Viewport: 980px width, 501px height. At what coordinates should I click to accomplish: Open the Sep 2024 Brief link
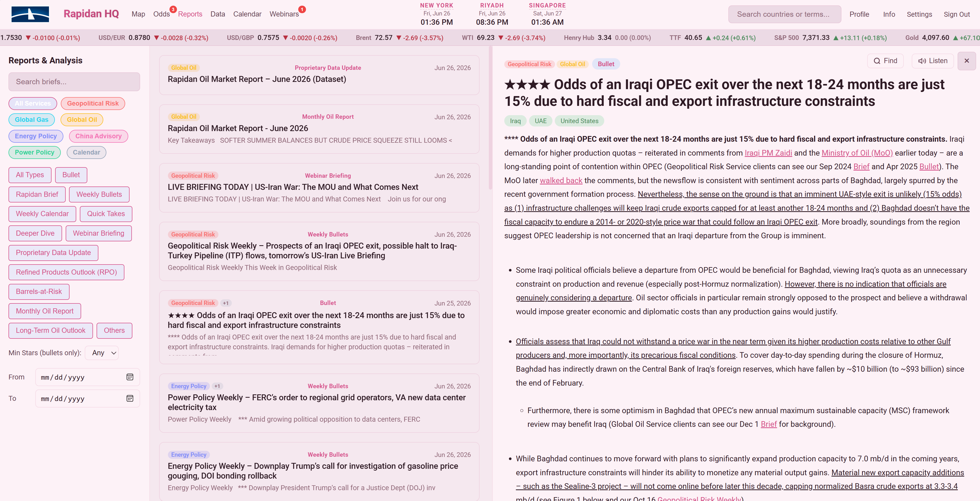click(861, 167)
